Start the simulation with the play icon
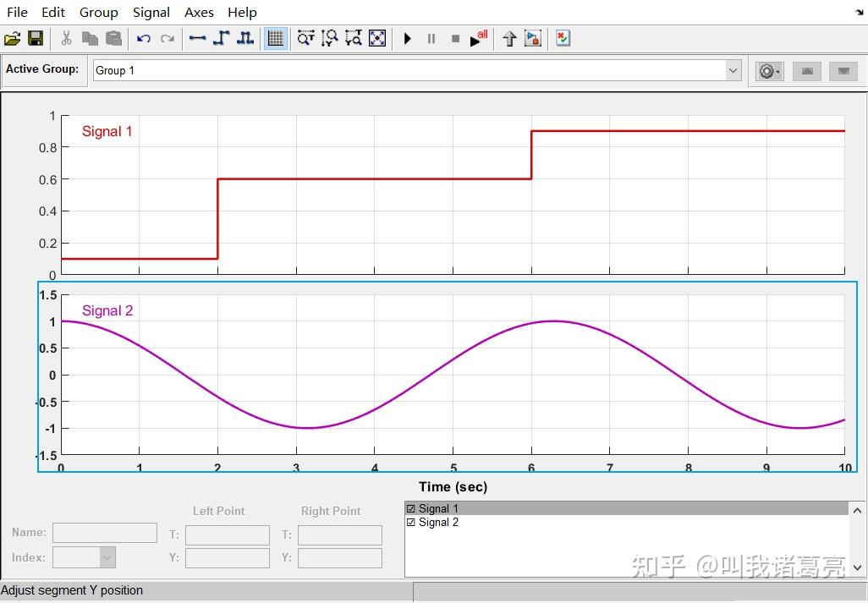The width and height of the screenshot is (868, 603). pyautogui.click(x=407, y=38)
